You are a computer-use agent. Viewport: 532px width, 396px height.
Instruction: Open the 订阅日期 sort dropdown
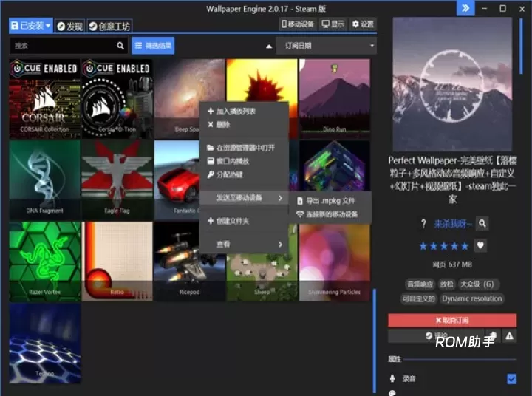[x=330, y=46]
